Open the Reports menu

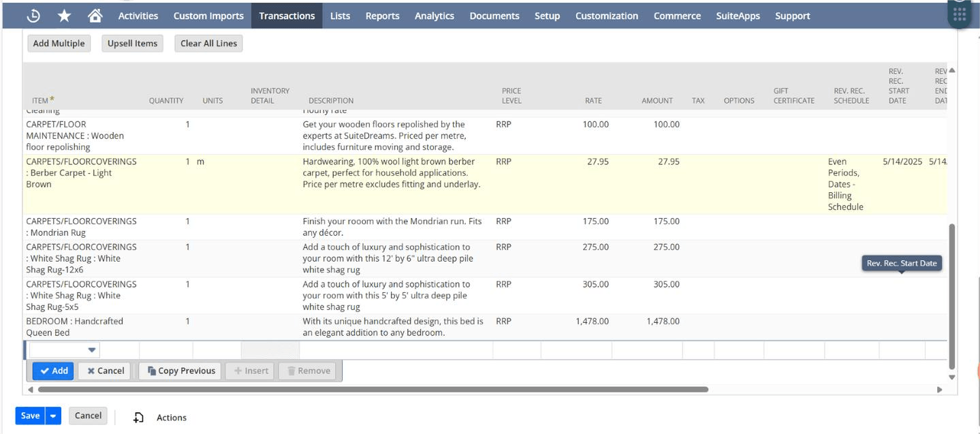382,16
